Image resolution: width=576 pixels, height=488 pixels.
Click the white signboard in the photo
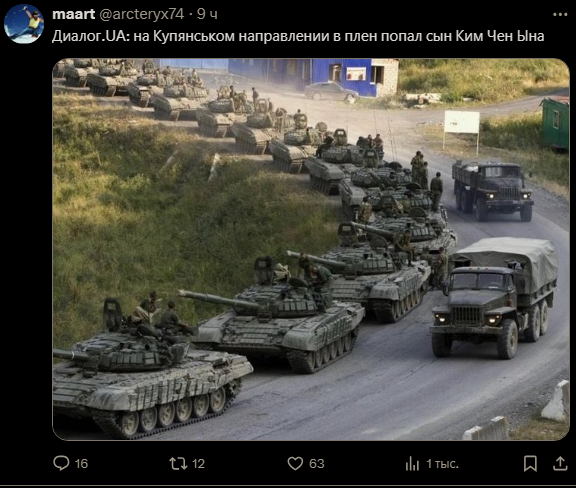pyautogui.click(x=462, y=122)
